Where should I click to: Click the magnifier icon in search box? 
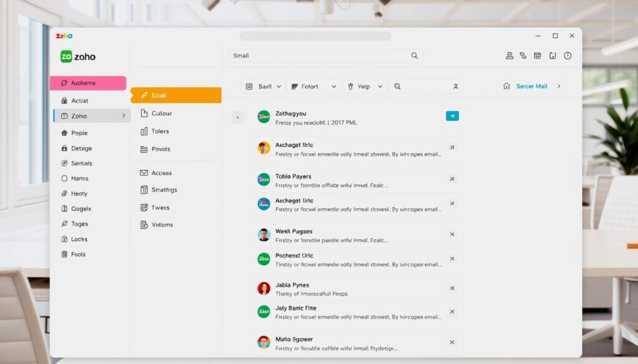click(414, 55)
